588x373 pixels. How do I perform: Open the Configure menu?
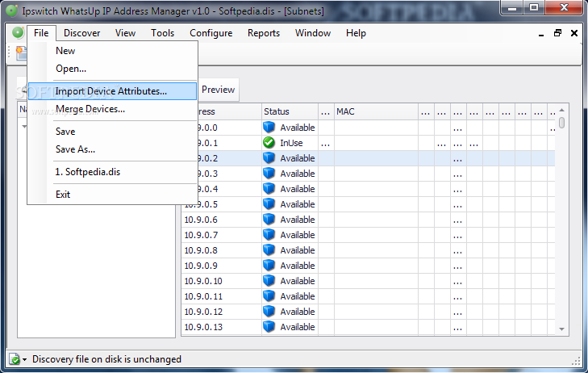tap(211, 33)
